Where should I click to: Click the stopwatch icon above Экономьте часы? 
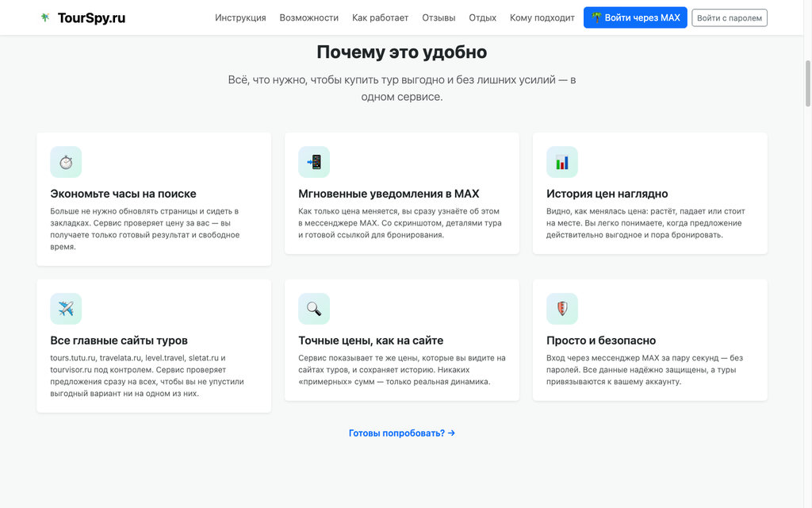pos(66,162)
